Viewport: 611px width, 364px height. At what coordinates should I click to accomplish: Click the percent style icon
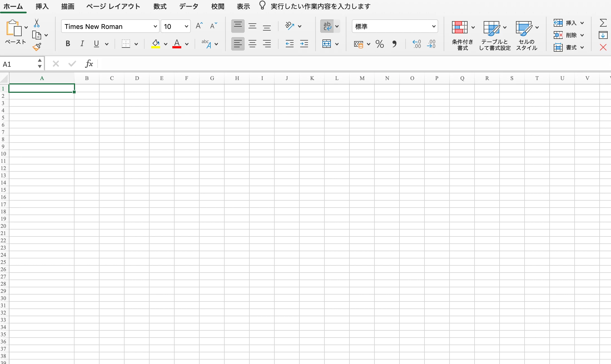pos(379,44)
